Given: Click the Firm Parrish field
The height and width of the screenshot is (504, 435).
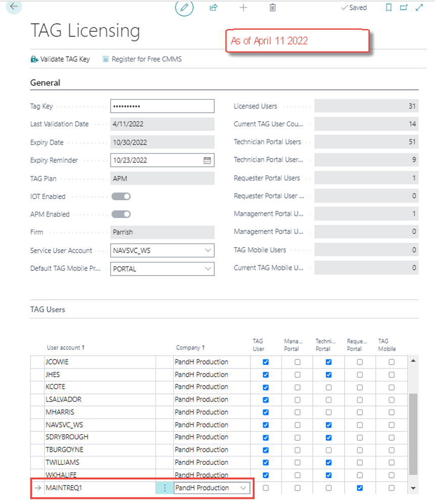Looking at the screenshot, I should pos(162,233).
